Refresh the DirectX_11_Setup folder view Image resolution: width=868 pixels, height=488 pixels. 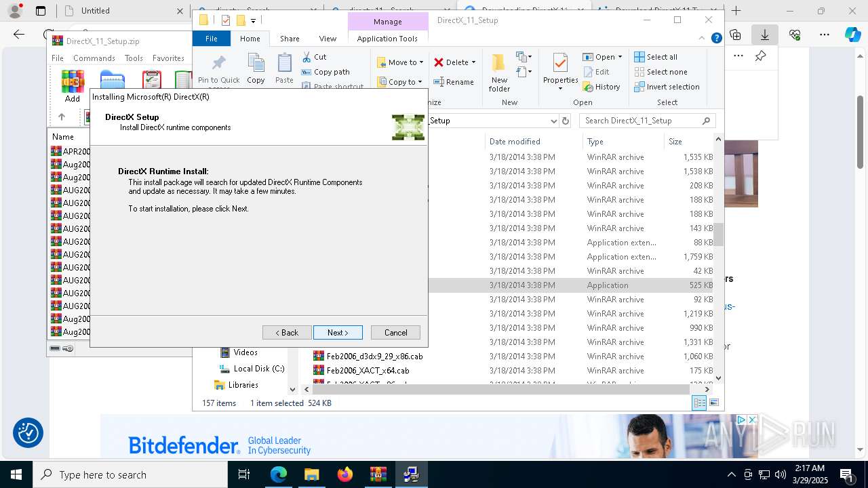point(566,121)
